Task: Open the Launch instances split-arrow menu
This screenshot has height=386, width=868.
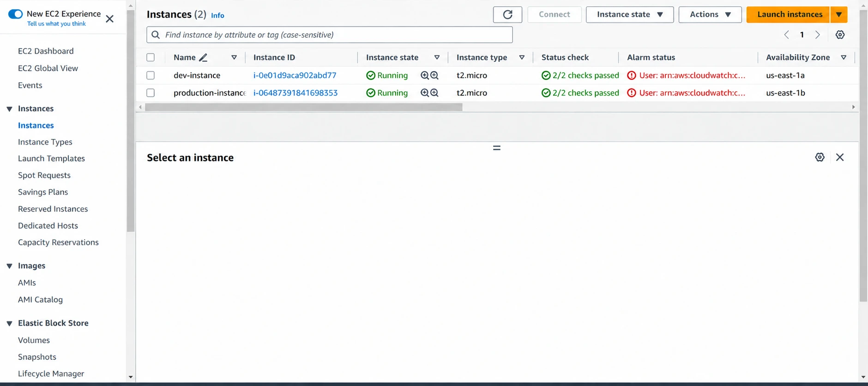Action: [x=839, y=14]
